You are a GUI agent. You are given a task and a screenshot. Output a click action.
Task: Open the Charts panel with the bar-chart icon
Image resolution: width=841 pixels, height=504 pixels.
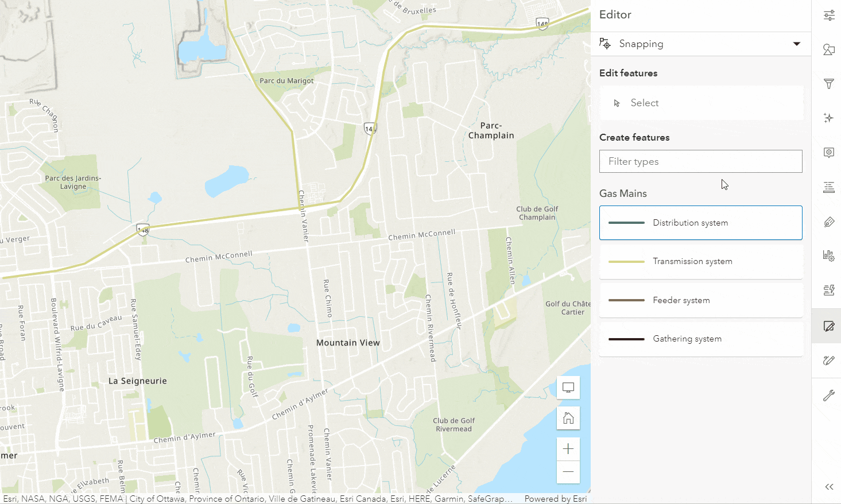[x=828, y=255]
